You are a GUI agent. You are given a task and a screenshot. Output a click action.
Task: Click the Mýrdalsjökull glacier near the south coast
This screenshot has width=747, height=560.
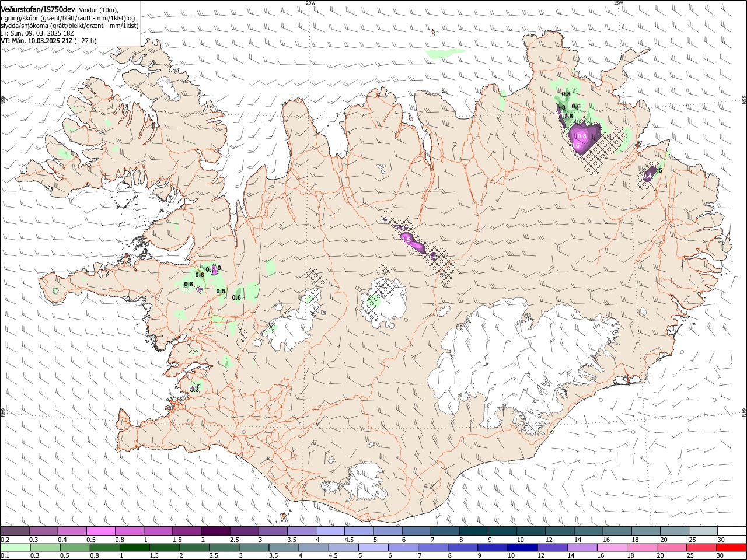click(x=366, y=482)
